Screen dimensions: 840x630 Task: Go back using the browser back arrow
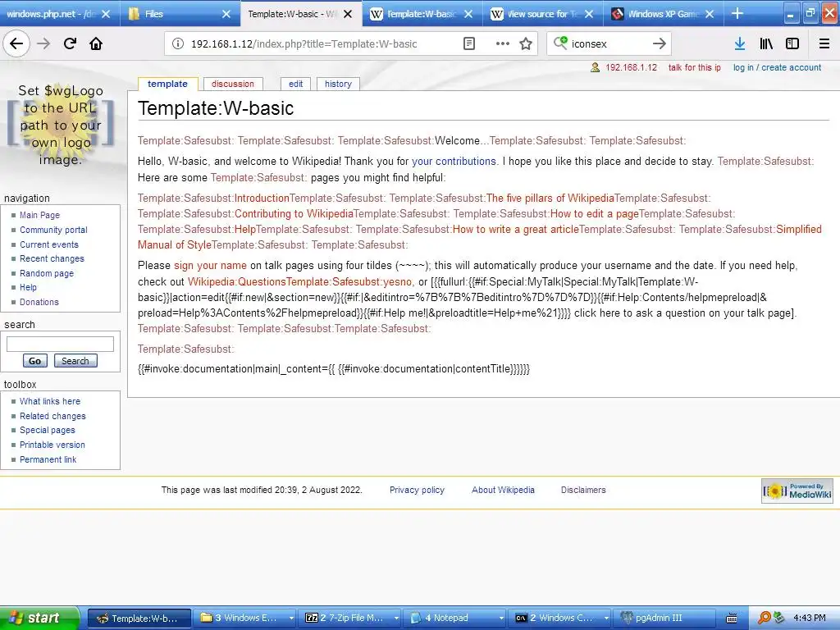click(x=16, y=43)
